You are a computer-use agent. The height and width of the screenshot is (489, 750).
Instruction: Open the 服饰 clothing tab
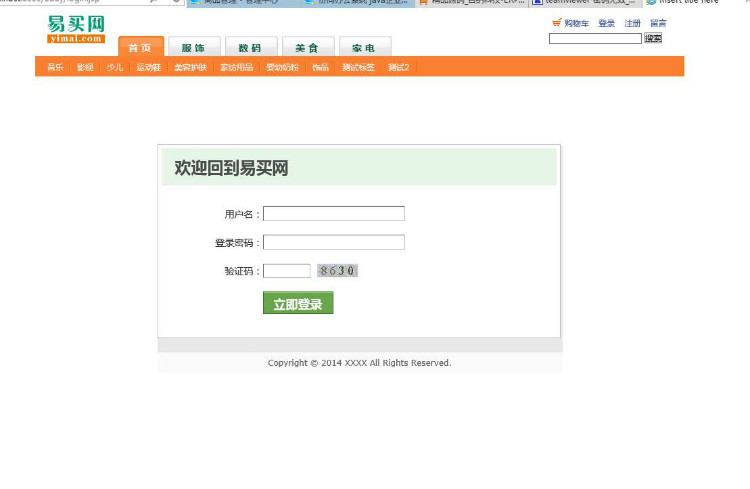point(194,47)
